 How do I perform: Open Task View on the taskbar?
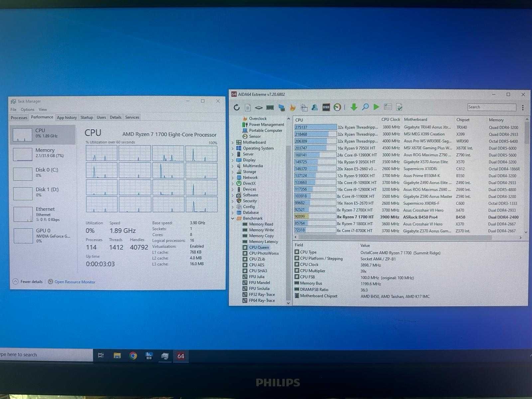101,355
